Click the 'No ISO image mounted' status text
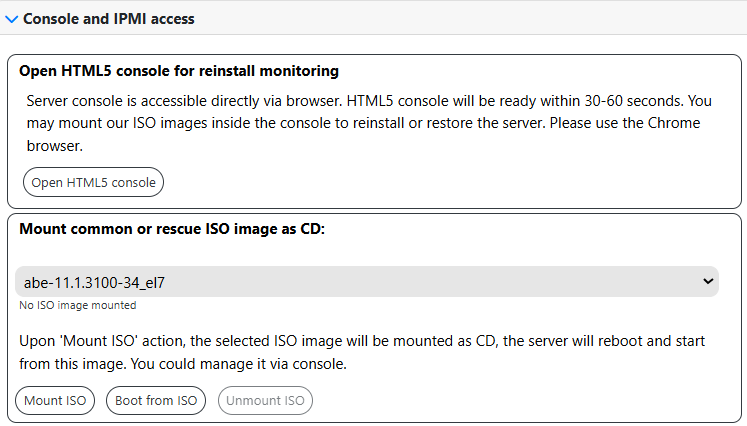The image size is (747, 426). tap(78, 305)
